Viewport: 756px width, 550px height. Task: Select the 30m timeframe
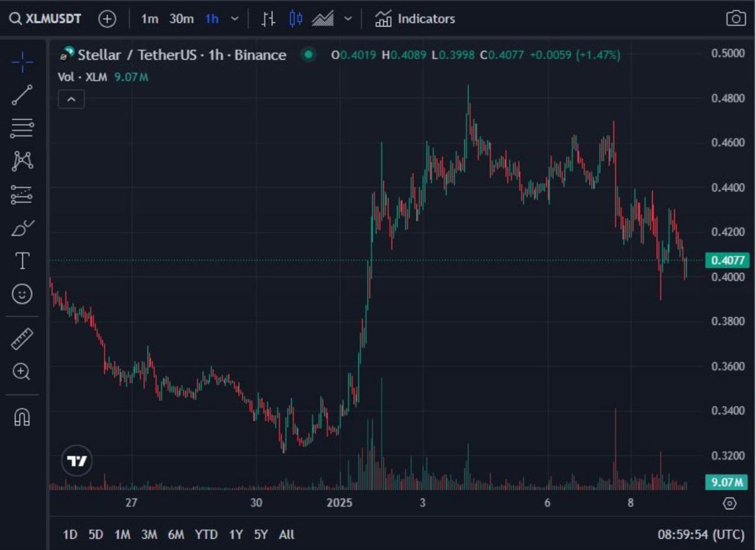pos(181,19)
